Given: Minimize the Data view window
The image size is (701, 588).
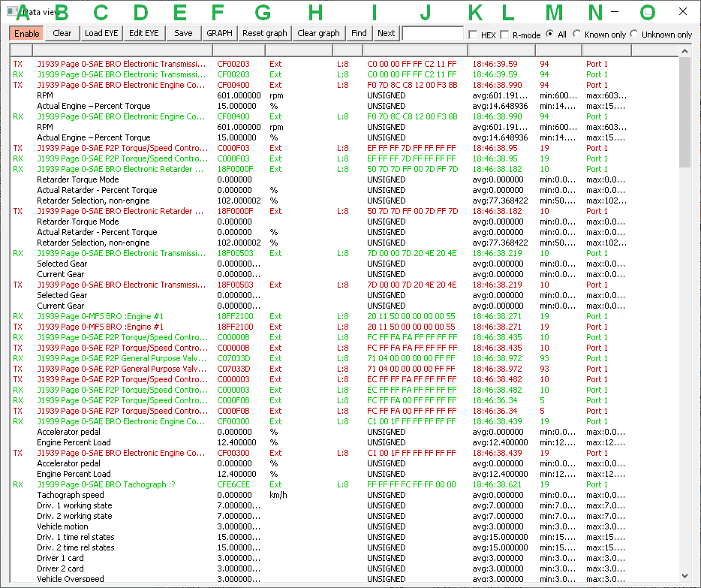Looking at the screenshot, I should click(615, 11).
